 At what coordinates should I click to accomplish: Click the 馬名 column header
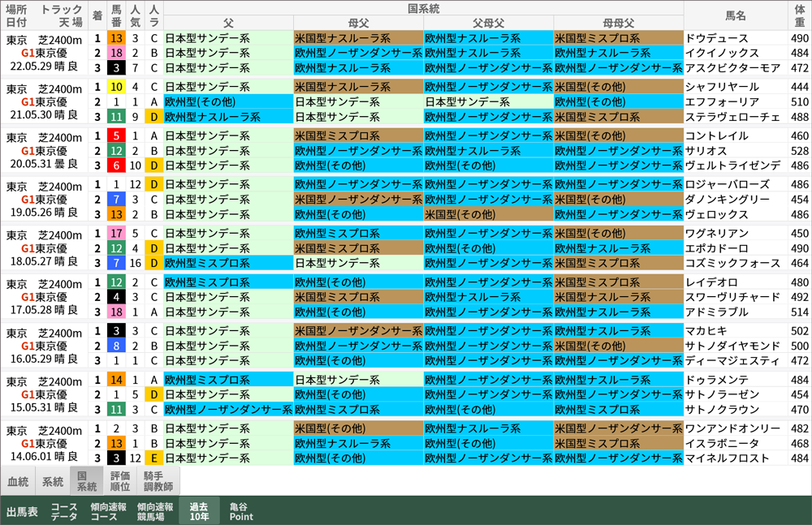coord(735,15)
